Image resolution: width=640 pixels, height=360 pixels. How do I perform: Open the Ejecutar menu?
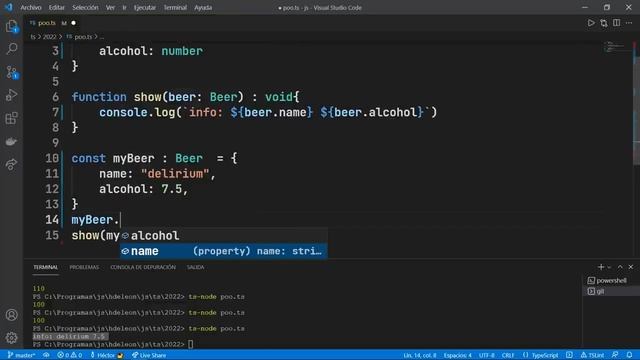145,7
